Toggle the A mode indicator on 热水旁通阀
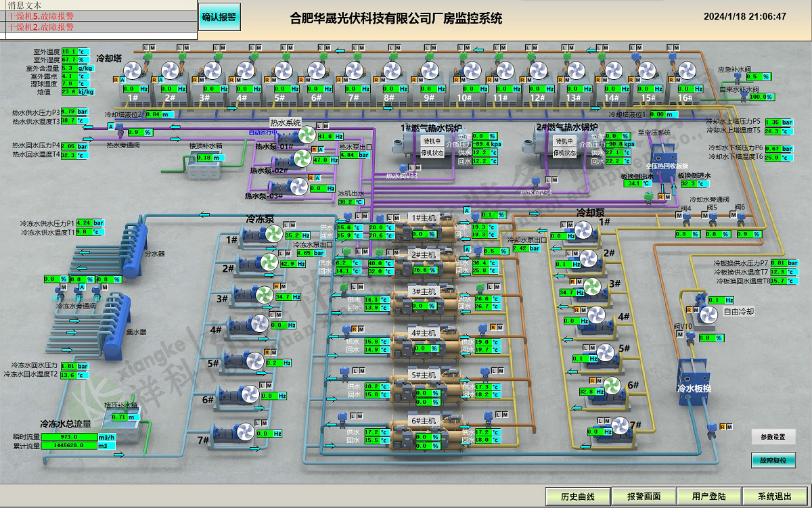 [112, 126]
